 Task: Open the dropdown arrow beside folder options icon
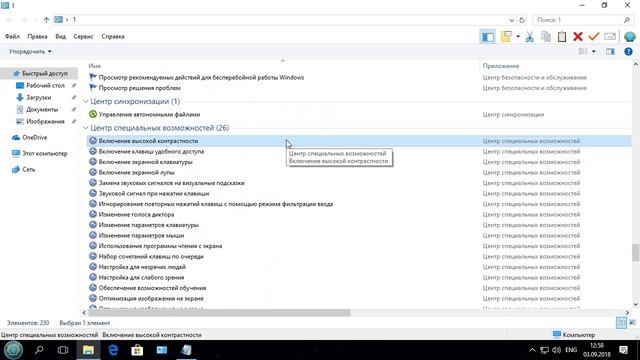(x=518, y=37)
